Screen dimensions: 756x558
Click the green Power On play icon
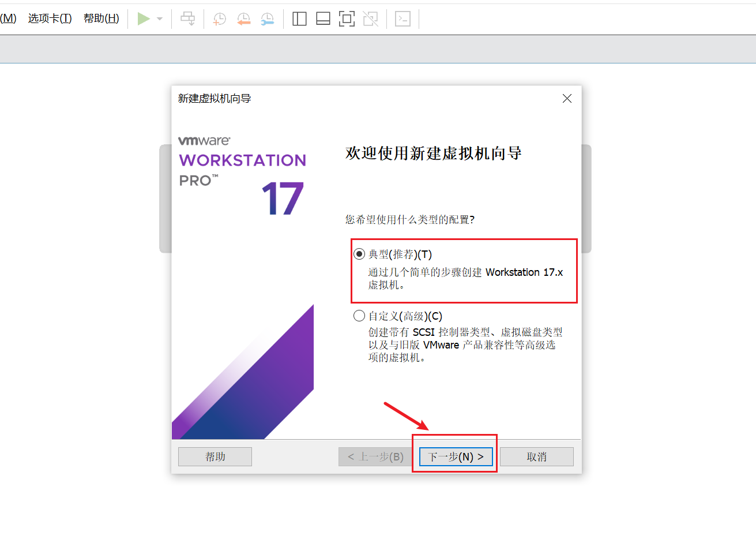tap(144, 19)
